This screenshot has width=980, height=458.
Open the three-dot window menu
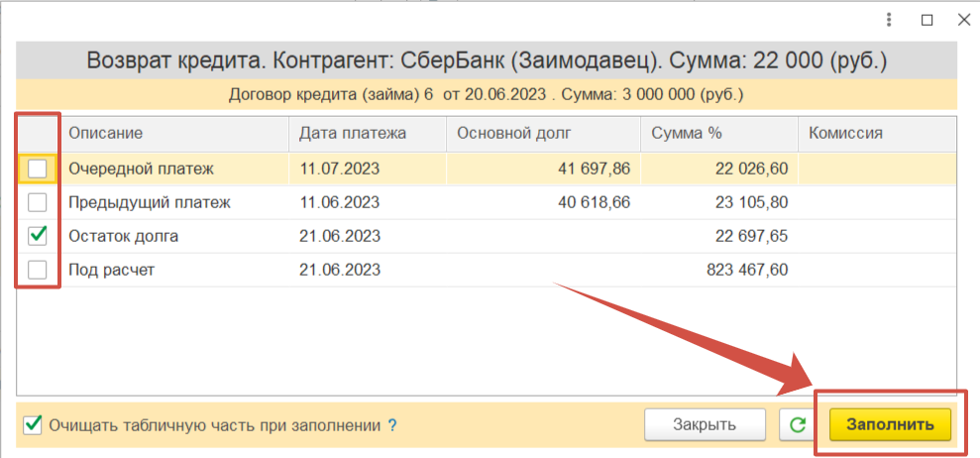point(891,20)
